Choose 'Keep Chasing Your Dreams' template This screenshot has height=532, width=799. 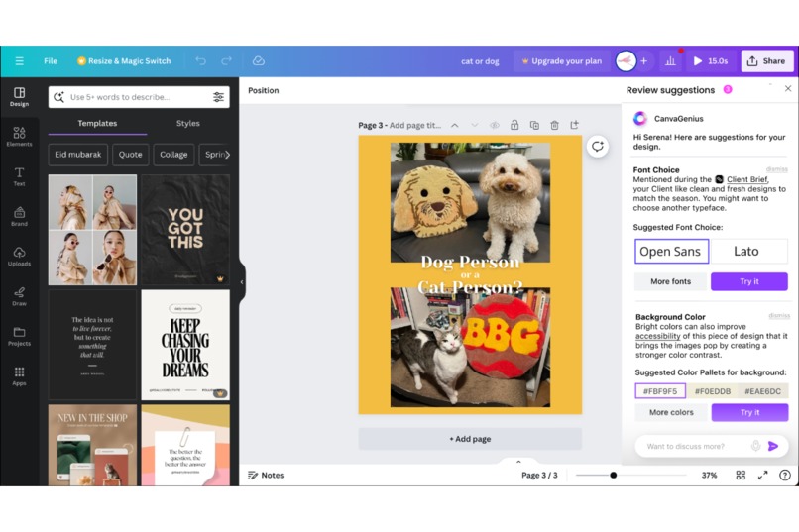click(185, 345)
